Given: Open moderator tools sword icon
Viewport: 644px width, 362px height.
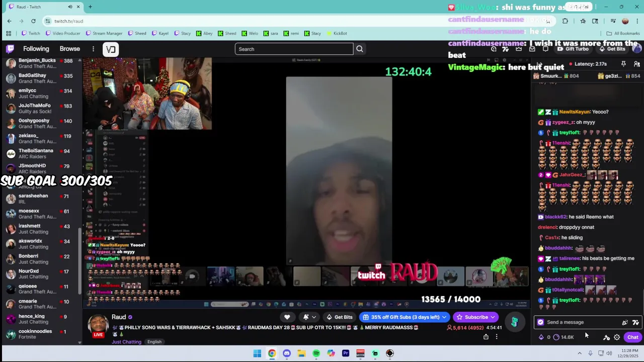Looking at the screenshot, I should [x=606, y=337].
